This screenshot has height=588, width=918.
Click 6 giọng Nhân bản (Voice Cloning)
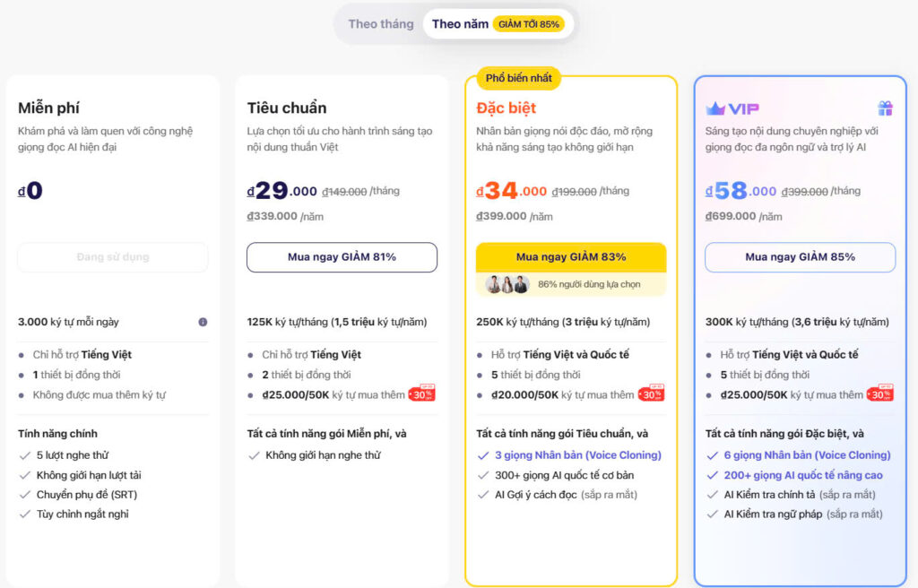point(808,455)
